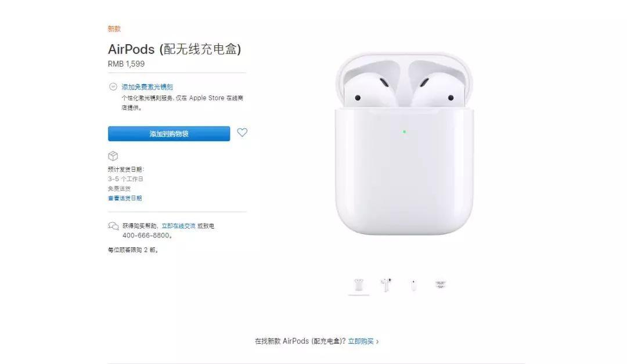Image resolution: width=627 pixels, height=364 pixels.
Task: Click the chat bubbles help icon
Action: point(114,226)
